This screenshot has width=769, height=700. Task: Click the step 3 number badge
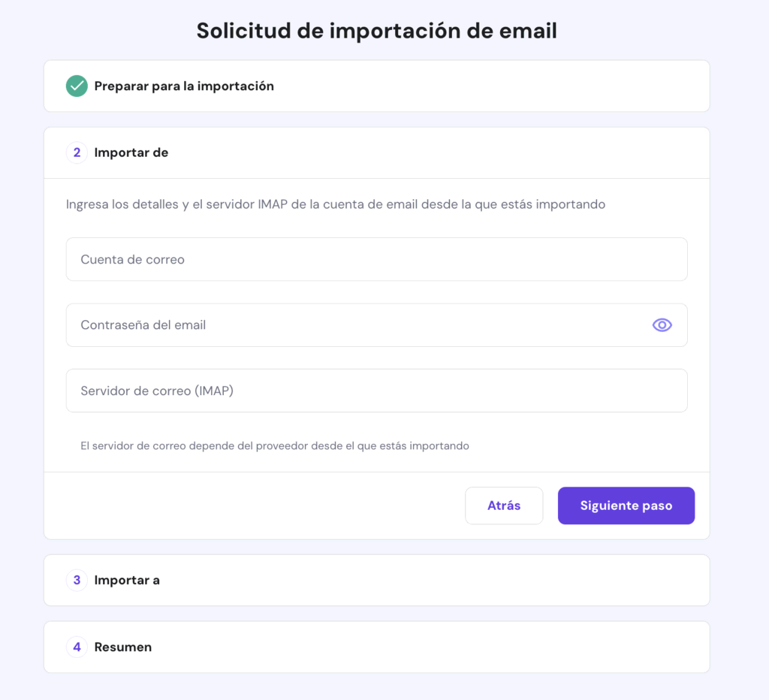[x=77, y=580]
